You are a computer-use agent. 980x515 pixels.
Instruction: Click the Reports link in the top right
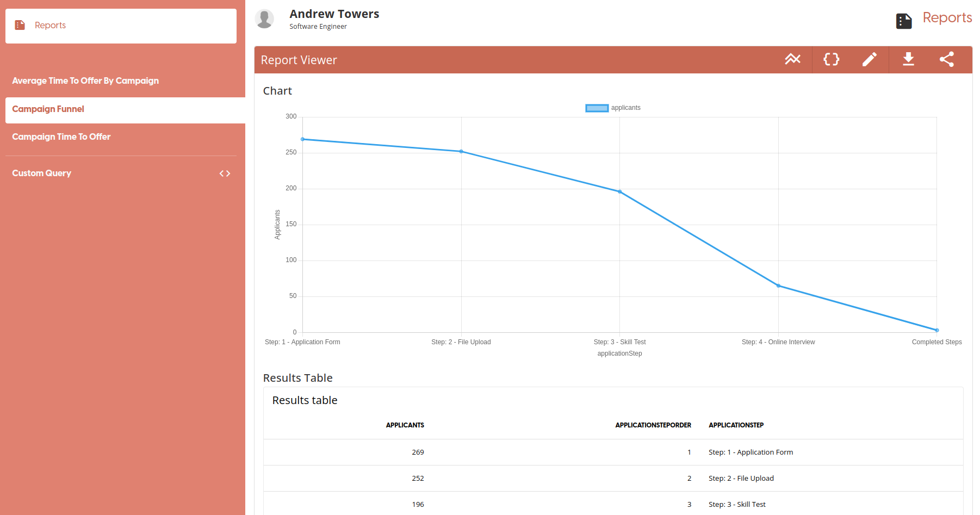click(x=947, y=18)
